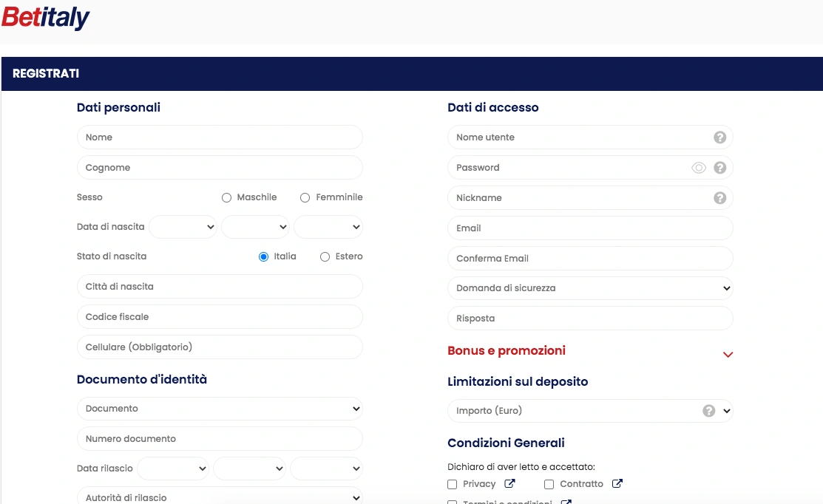This screenshot has height=504, width=823.
Task: Select Femminile radio button
Action: pos(305,197)
